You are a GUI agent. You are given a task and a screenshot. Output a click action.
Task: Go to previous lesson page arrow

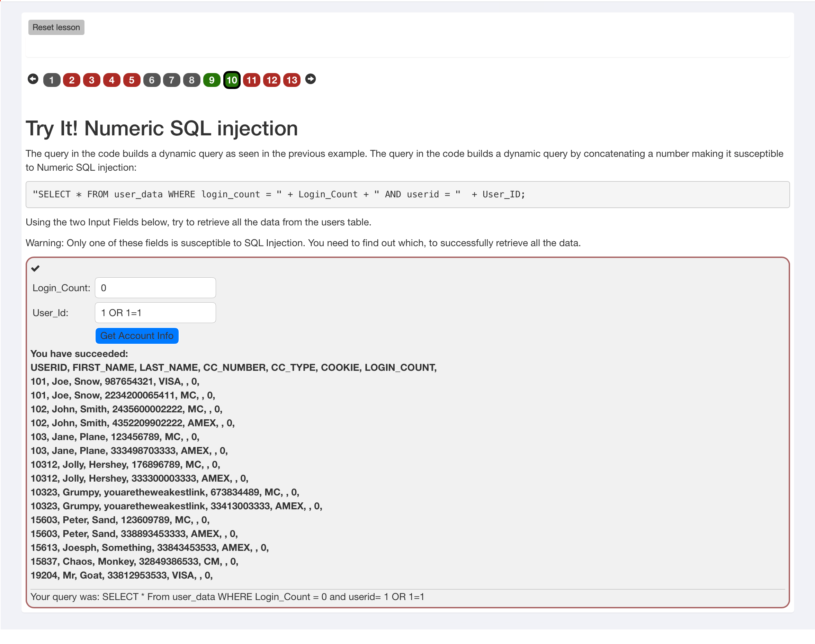pos(33,79)
